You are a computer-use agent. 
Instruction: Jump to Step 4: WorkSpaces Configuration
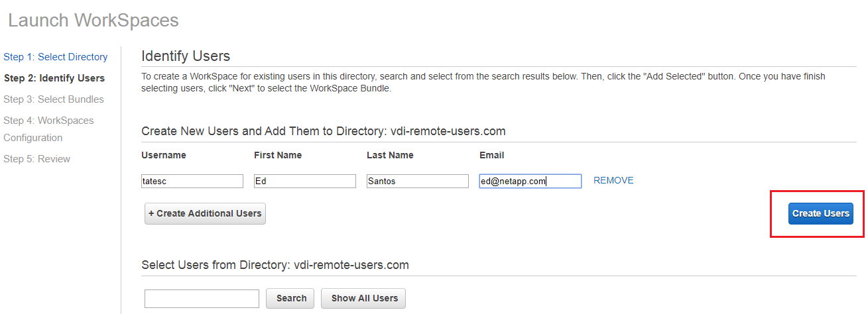point(48,129)
